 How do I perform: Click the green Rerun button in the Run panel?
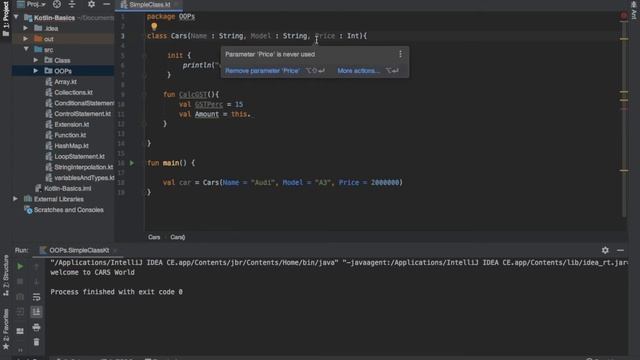[20, 267]
